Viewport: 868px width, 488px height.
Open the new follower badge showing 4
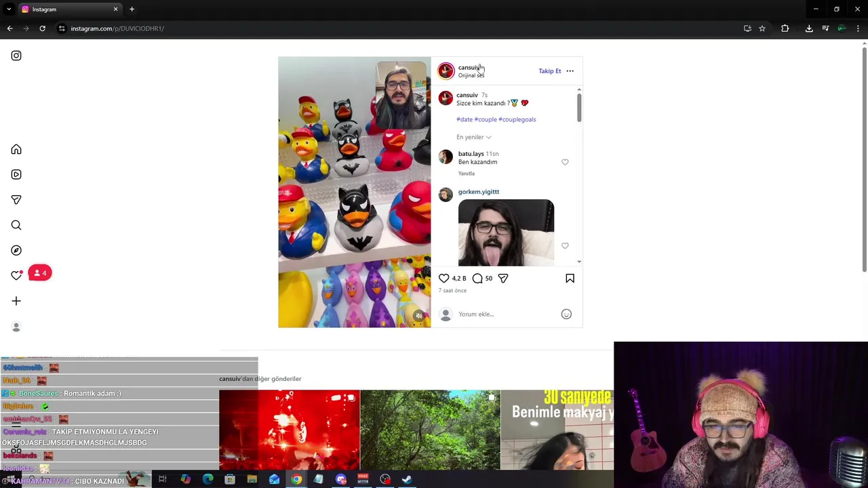click(40, 273)
